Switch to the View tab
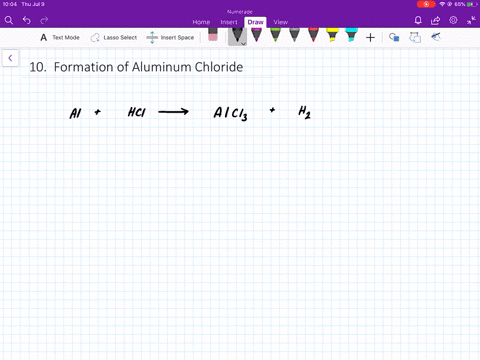Image resolution: width=480 pixels, height=360 pixels. click(x=280, y=22)
